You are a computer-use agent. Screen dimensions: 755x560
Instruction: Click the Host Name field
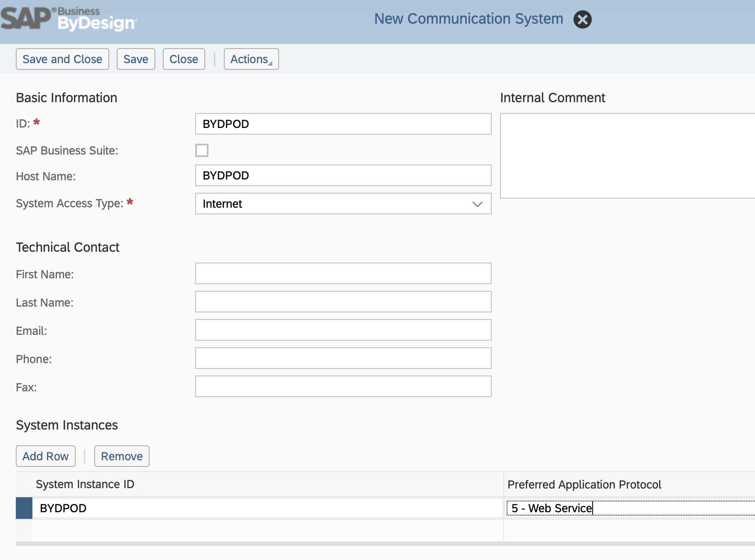point(343,175)
